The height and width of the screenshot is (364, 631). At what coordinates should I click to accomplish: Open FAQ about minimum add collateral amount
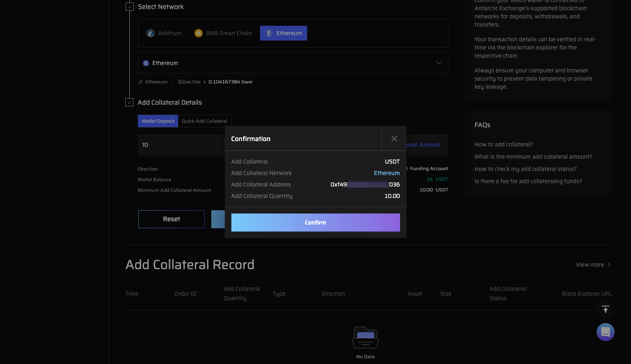coord(533,157)
